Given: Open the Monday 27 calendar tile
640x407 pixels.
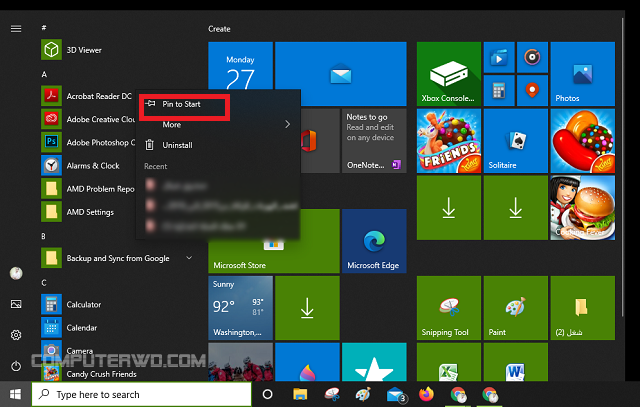Looking at the screenshot, I should click(240, 66).
